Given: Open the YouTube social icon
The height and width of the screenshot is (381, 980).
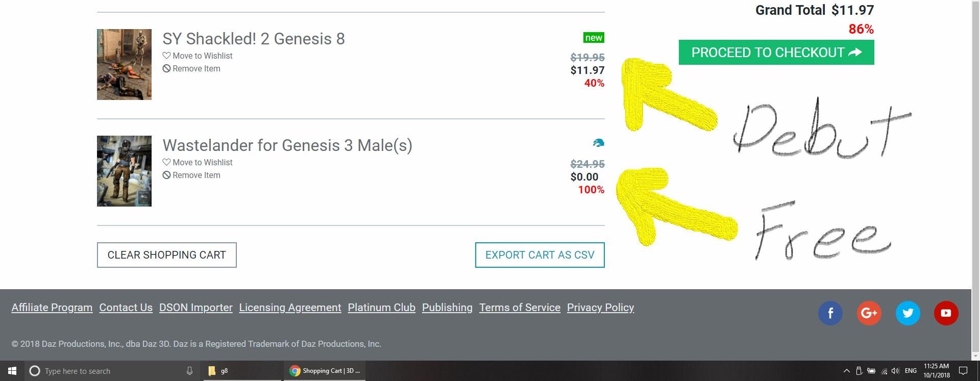Looking at the screenshot, I should 946,313.
